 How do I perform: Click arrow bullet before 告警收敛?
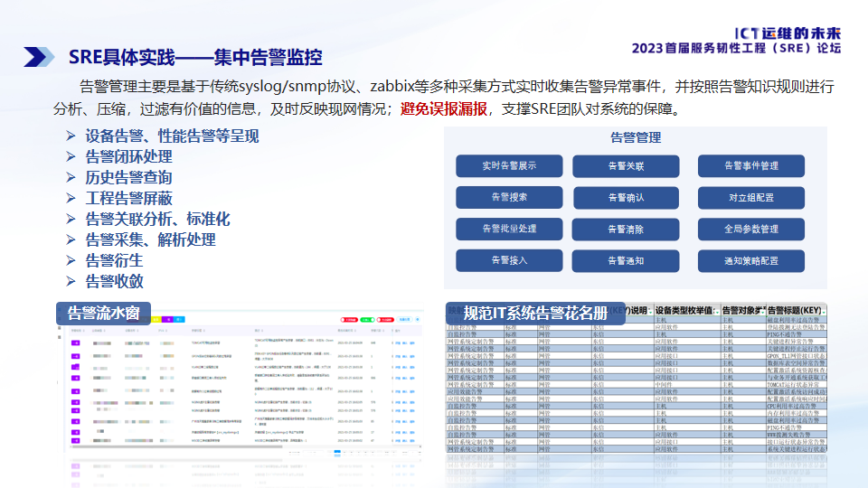[71, 281]
